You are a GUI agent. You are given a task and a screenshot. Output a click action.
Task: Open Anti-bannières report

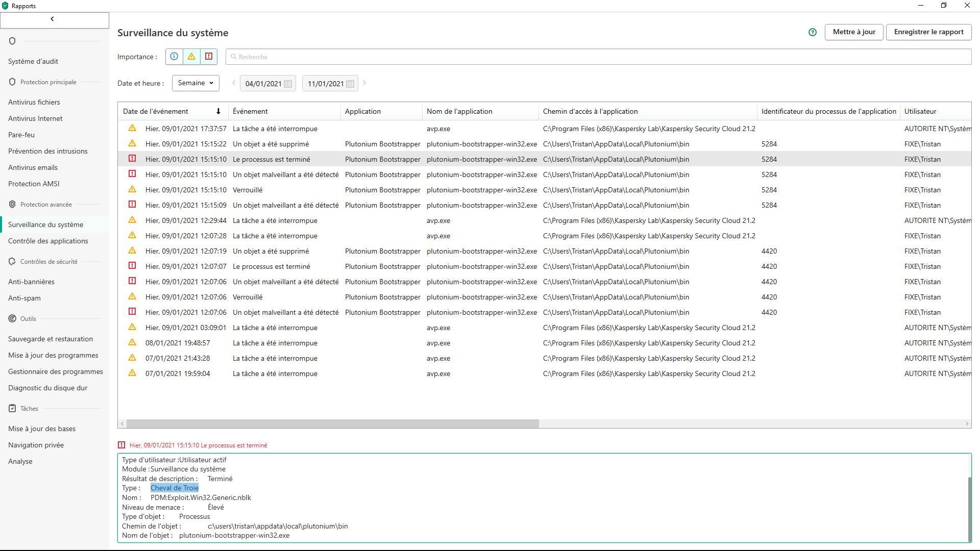[x=31, y=282]
